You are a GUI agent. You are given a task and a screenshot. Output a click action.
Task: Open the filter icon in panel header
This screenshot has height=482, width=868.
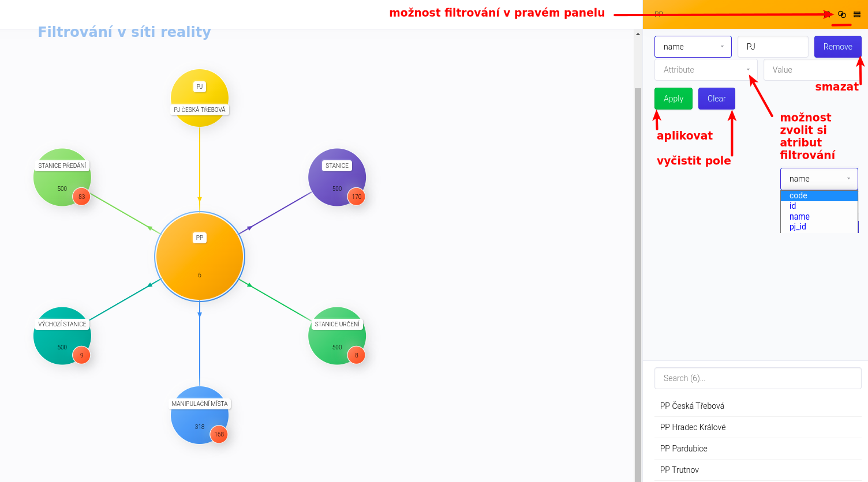pyautogui.click(x=841, y=14)
